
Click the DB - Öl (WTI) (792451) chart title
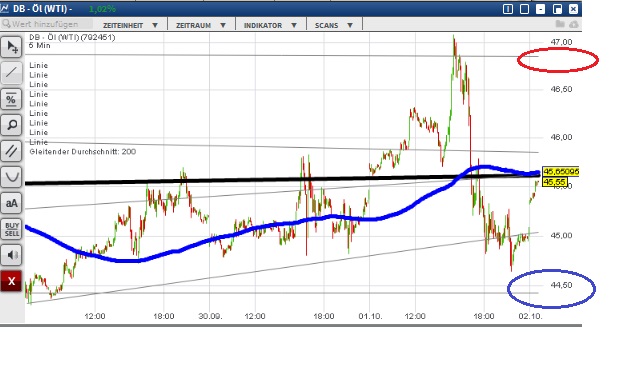pos(72,37)
